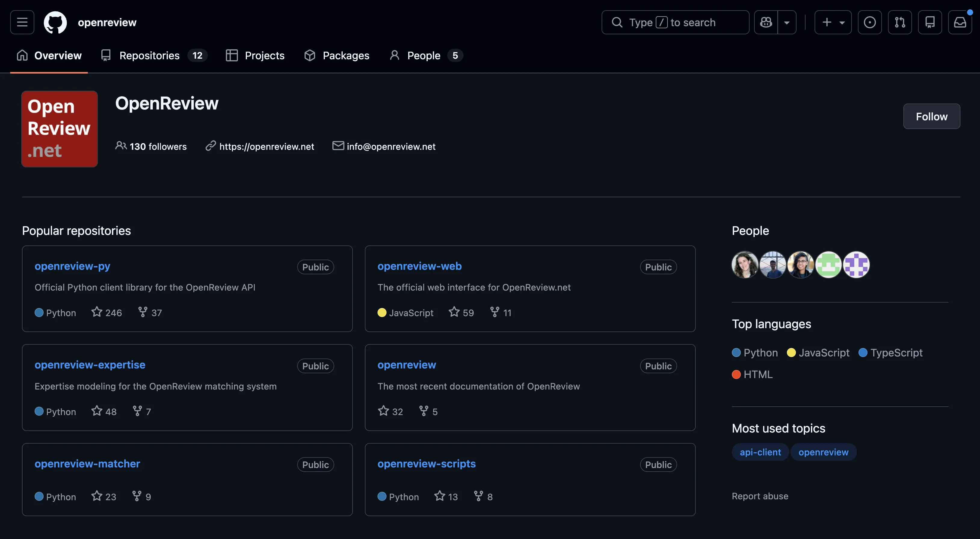View stargazers of openreview repo (32)
The image size is (980, 539).
click(390, 411)
